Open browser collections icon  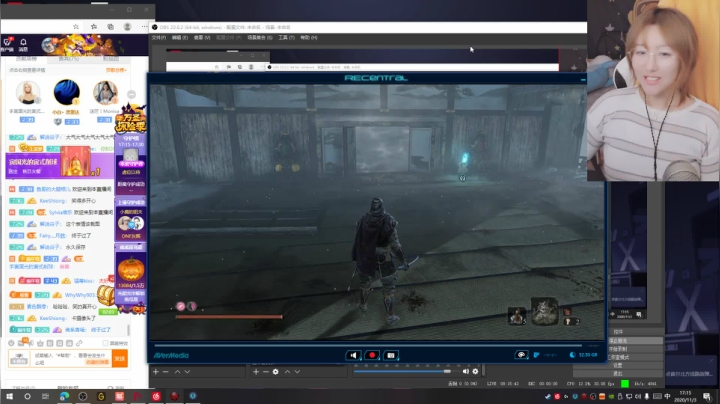[x=111, y=27]
